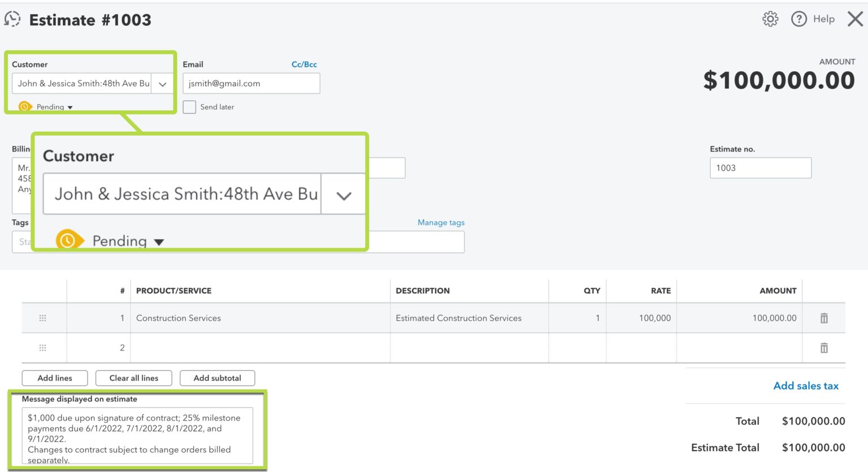Expand the Pending status dropdown

(x=70, y=107)
